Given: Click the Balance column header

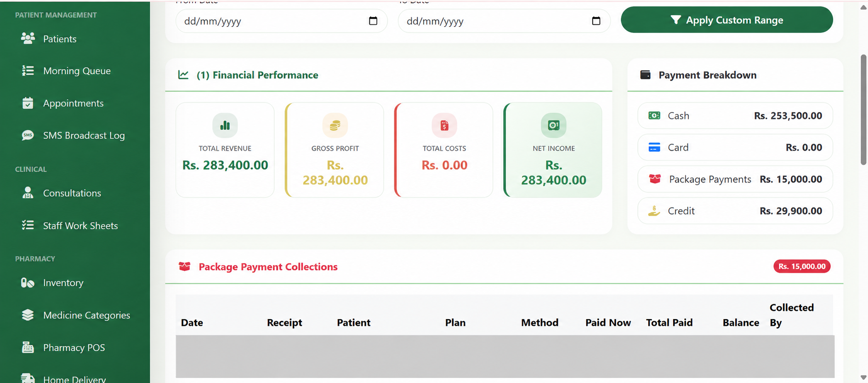Looking at the screenshot, I should coord(741,322).
